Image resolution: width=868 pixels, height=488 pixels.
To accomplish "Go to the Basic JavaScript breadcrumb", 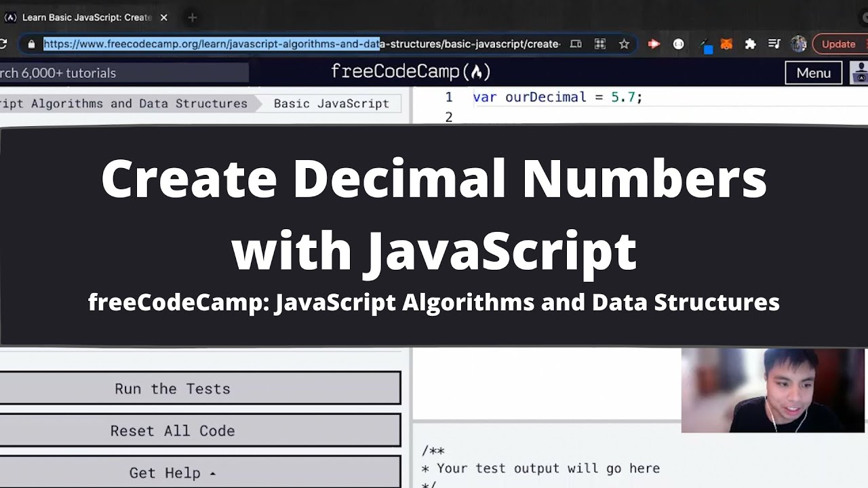I will pos(332,104).
